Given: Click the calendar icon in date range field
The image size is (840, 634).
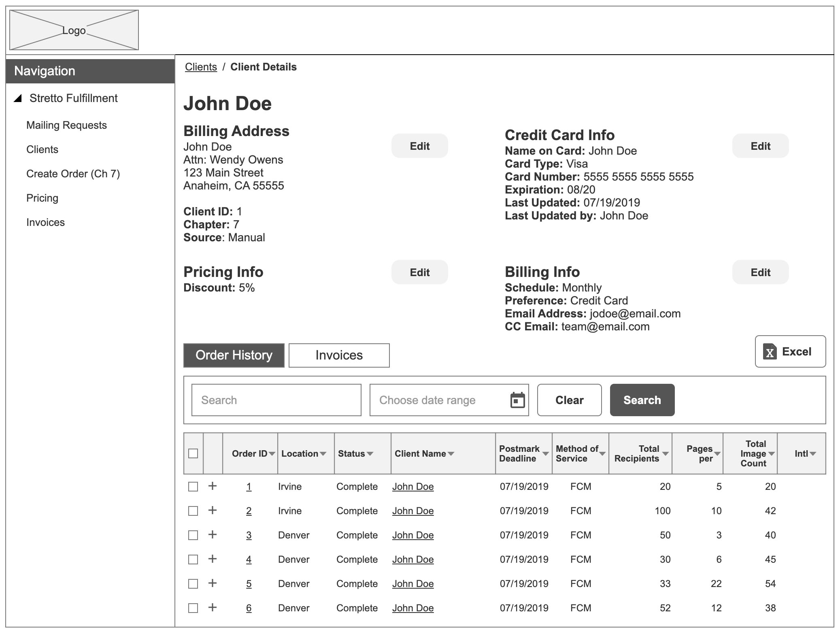Looking at the screenshot, I should click(x=517, y=400).
